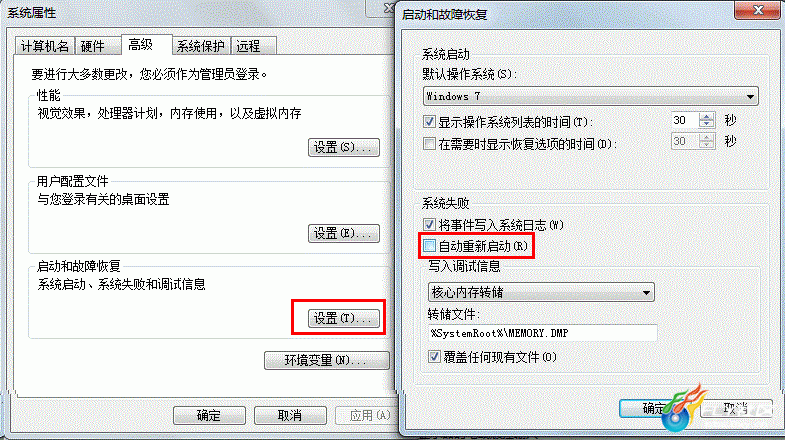Edit the 转储文件 path field
785x440 pixels.
[x=542, y=333]
